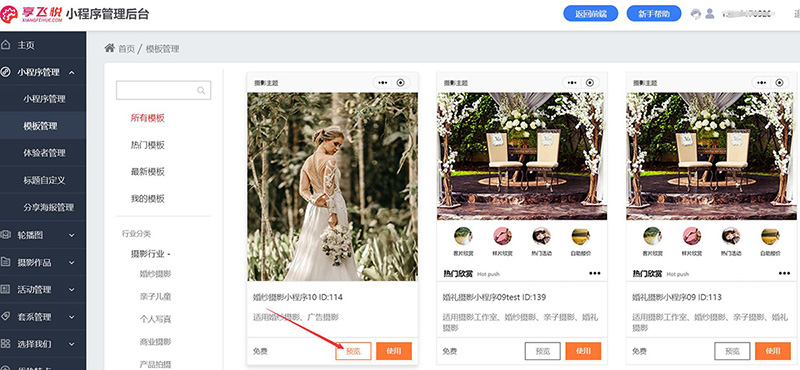
Task: Expand the 摄影作品 sidebar chevron
Action: click(71, 262)
